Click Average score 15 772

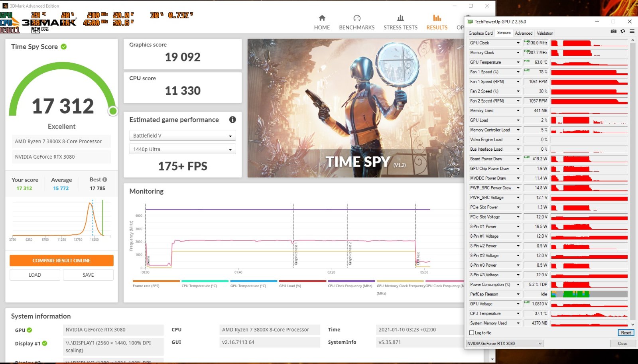pyautogui.click(x=61, y=188)
